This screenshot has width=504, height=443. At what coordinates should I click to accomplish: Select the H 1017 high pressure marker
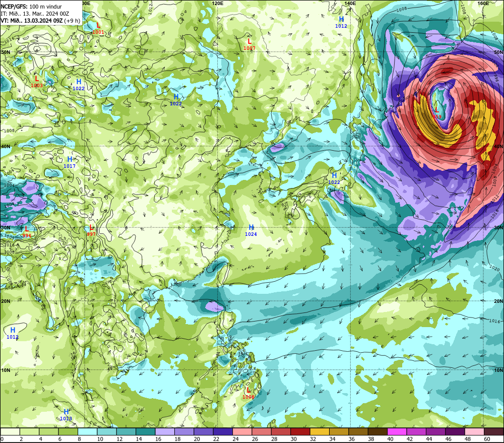70,162
